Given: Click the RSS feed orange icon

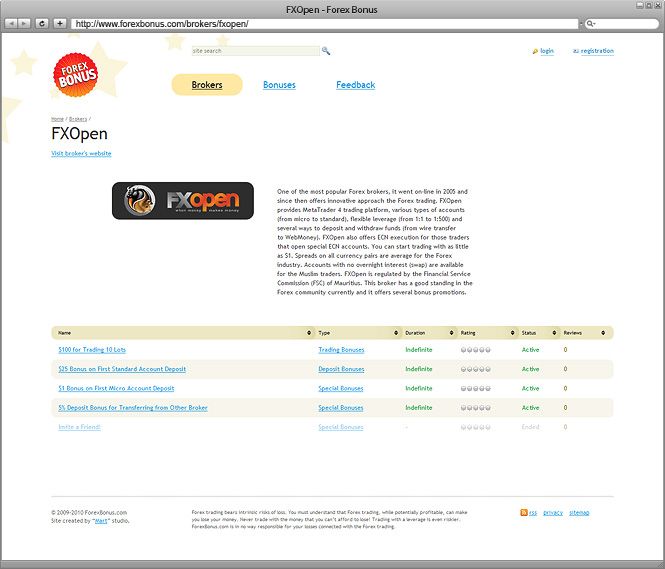Looking at the screenshot, I should (524, 513).
